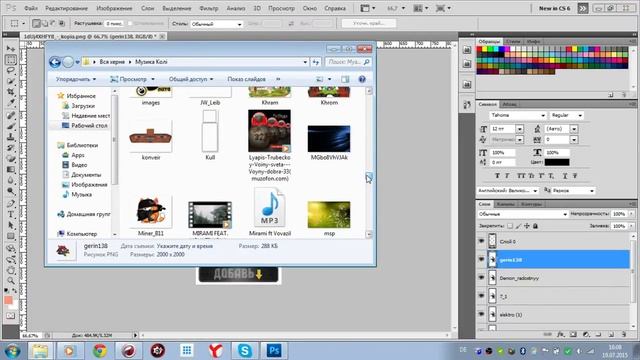This screenshot has width=640, height=360.
Task: Open the leading (Авто) dropdown
Action: tap(574, 129)
